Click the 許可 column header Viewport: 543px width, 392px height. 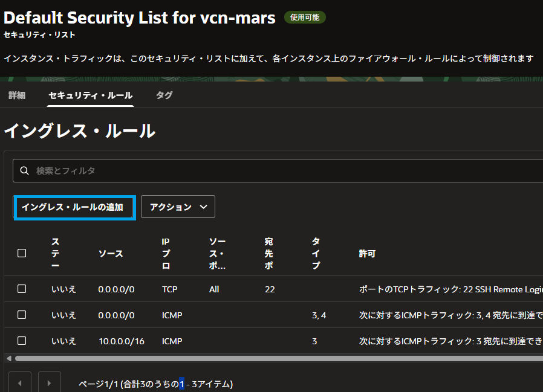tap(367, 254)
